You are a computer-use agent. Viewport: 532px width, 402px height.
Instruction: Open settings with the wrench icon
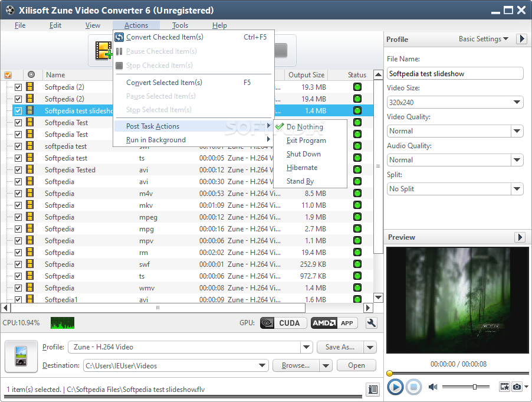372,323
